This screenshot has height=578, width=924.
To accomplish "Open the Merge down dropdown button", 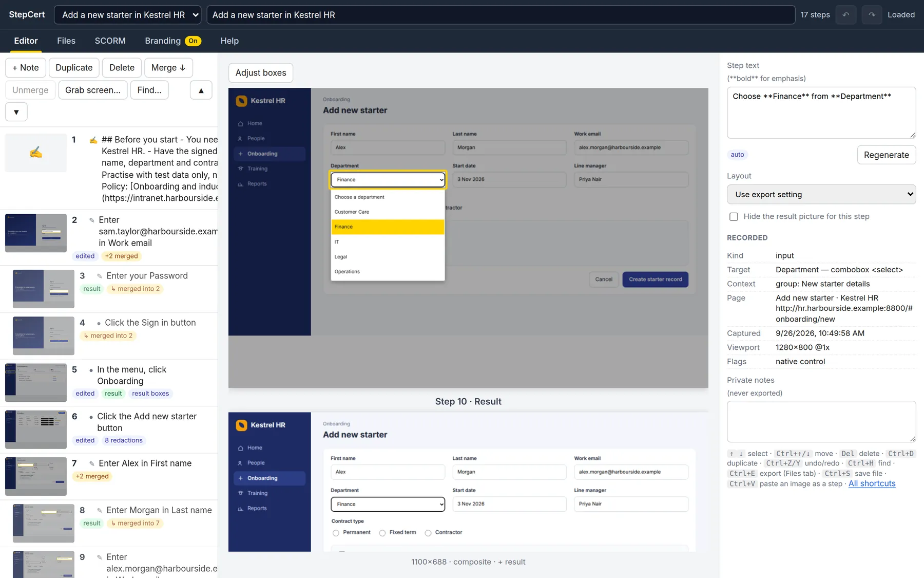I will point(168,68).
